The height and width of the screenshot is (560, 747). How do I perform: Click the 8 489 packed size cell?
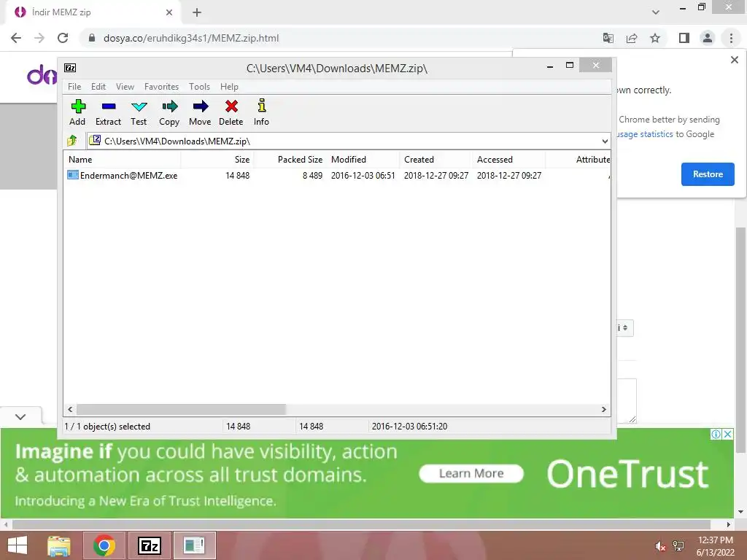click(x=312, y=175)
